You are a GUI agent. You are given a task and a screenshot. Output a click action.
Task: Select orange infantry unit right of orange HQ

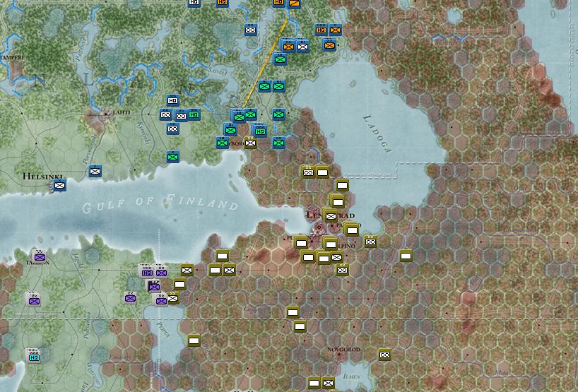[x=335, y=30]
